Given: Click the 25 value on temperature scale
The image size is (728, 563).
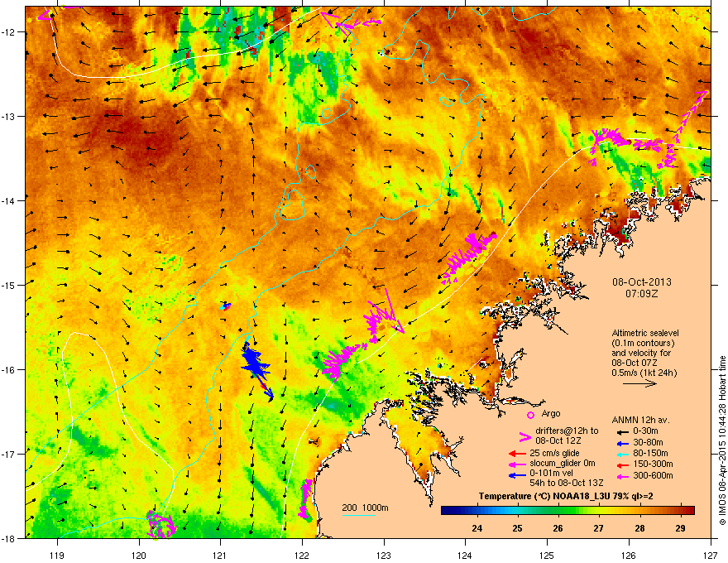Looking at the screenshot, I should 517,528.
